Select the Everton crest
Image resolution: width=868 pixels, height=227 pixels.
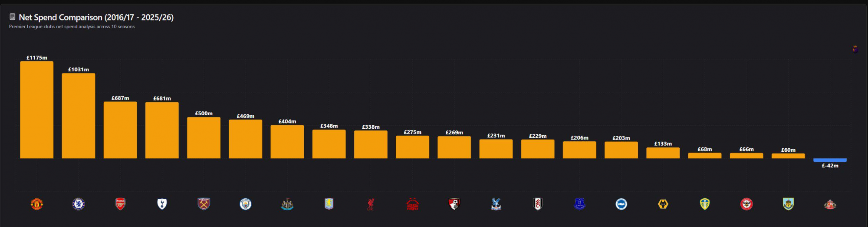pos(579,204)
